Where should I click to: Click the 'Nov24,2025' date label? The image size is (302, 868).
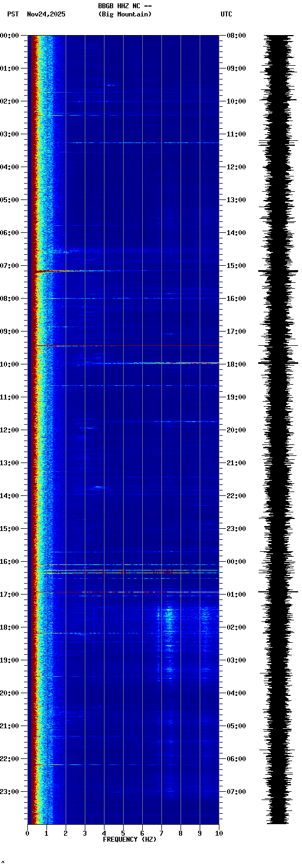[46, 14]
